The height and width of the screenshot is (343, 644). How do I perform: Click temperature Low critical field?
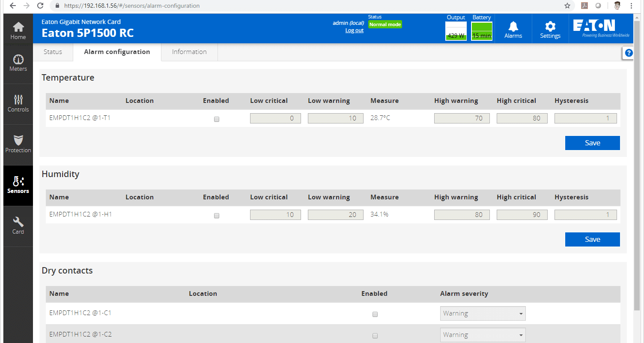[275, 118]
